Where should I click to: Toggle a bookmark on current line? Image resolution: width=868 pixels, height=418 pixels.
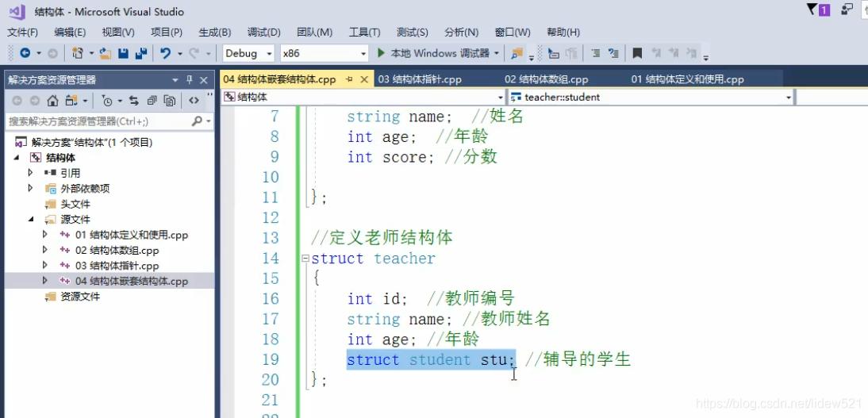tap(637, 53)
